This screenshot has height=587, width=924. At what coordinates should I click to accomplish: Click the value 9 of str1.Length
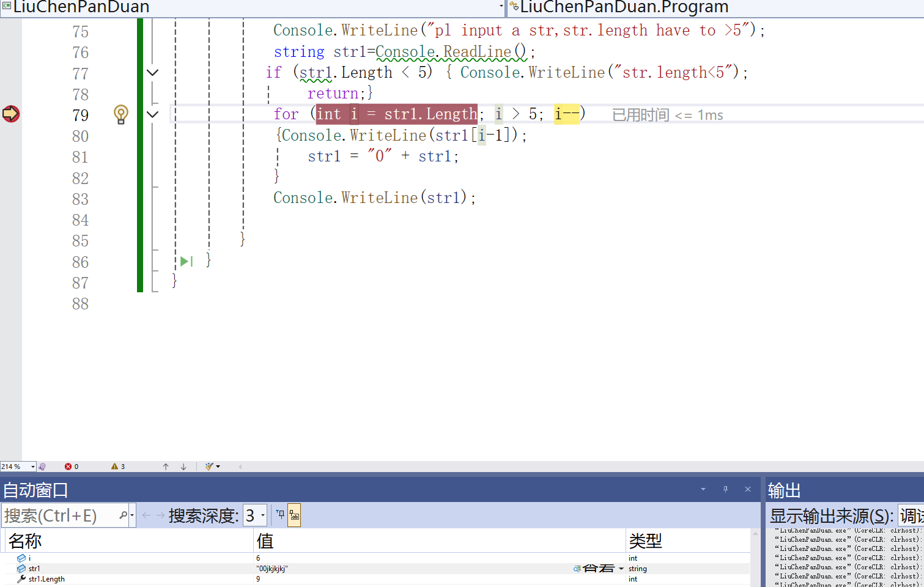(258, 579)
